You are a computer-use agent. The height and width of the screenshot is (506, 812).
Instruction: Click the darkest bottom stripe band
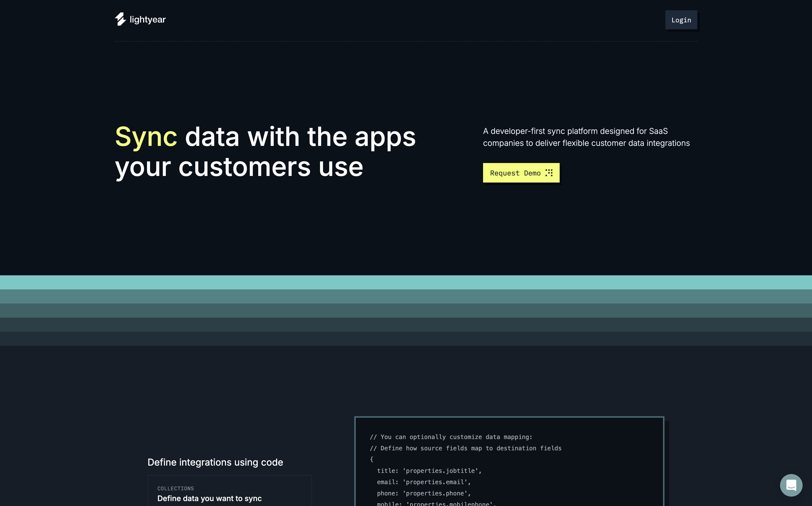pos(406,339)
